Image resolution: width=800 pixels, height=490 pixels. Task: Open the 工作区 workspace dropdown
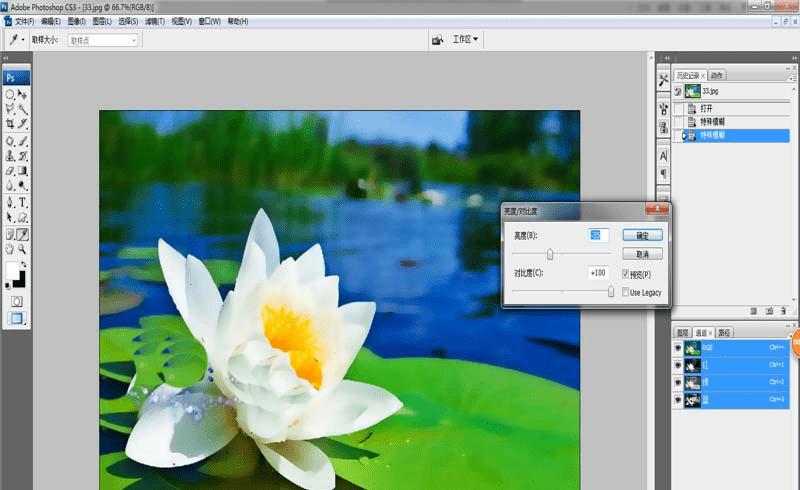pos(465,39)
